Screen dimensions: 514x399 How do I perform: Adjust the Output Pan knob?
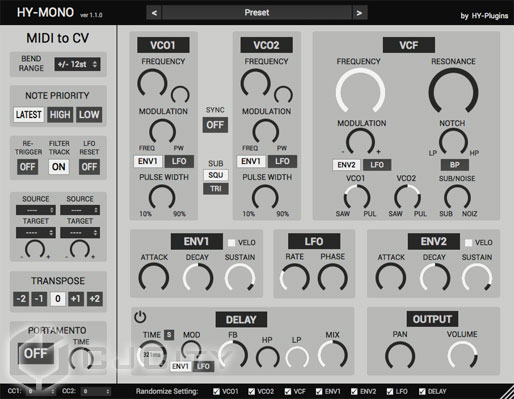[400, 356]
